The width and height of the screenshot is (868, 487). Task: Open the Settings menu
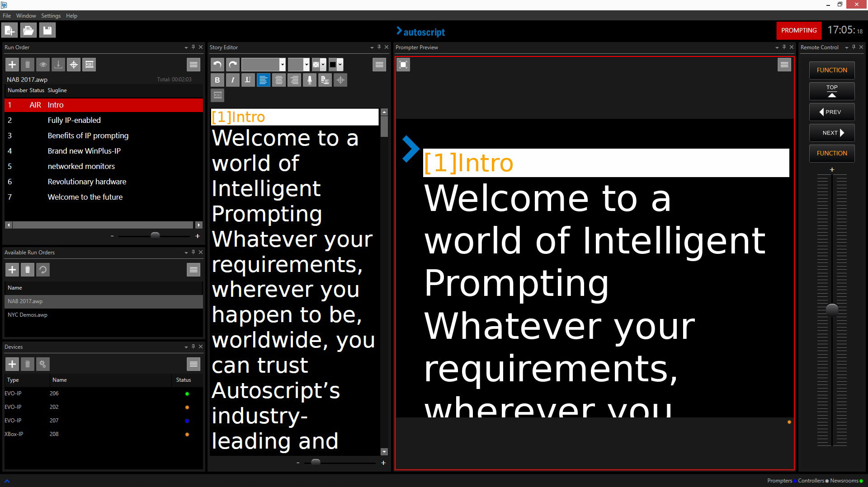tap(51, 15)
